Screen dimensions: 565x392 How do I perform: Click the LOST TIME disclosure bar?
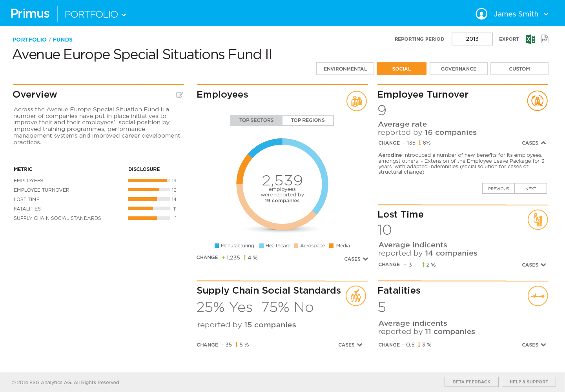pos(149,199)
